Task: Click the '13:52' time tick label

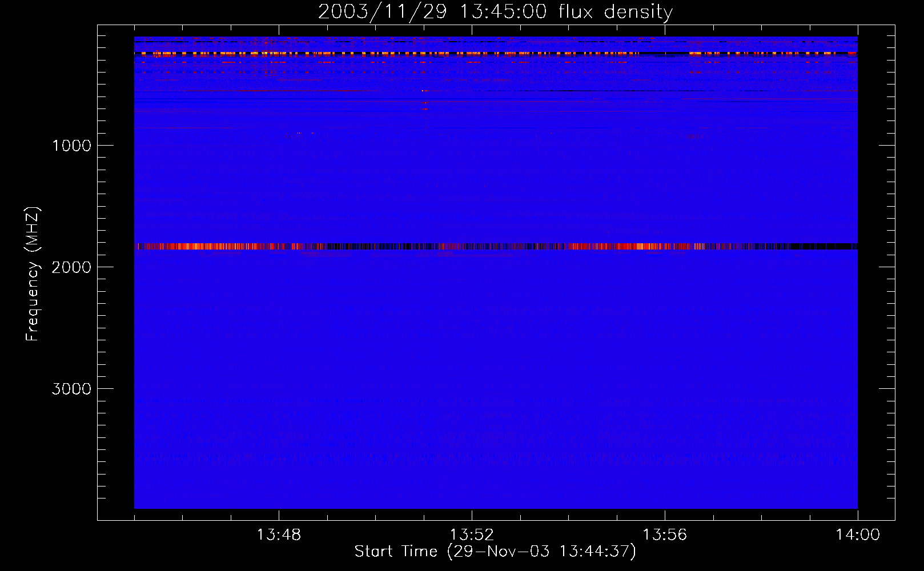Action: click(472, 535)
